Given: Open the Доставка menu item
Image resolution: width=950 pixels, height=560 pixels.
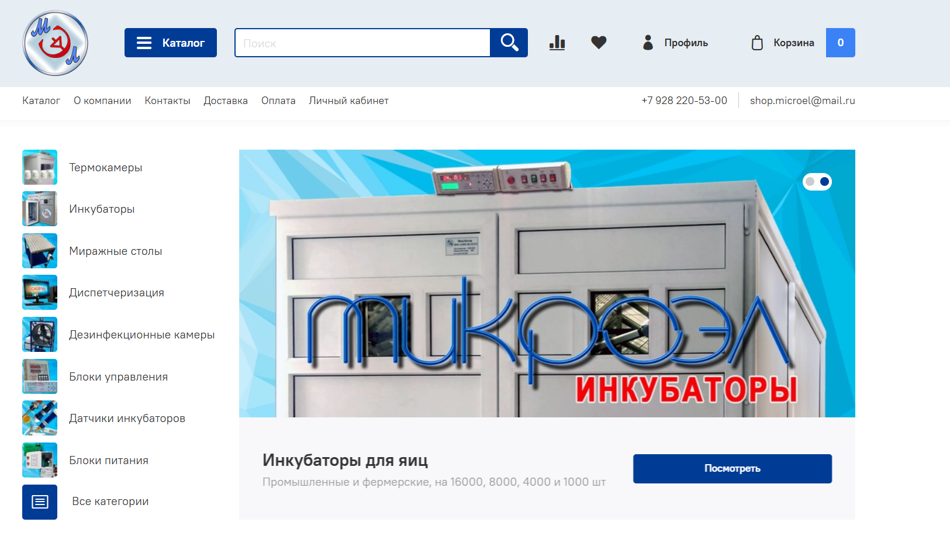Looking at the screenshot, I should (226, 101).
